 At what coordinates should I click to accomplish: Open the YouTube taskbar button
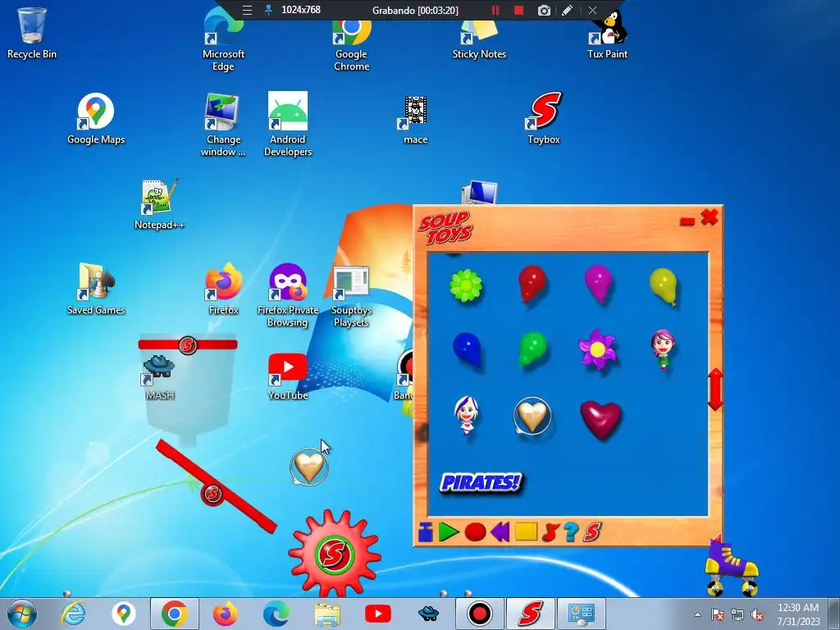coord(377,614)
